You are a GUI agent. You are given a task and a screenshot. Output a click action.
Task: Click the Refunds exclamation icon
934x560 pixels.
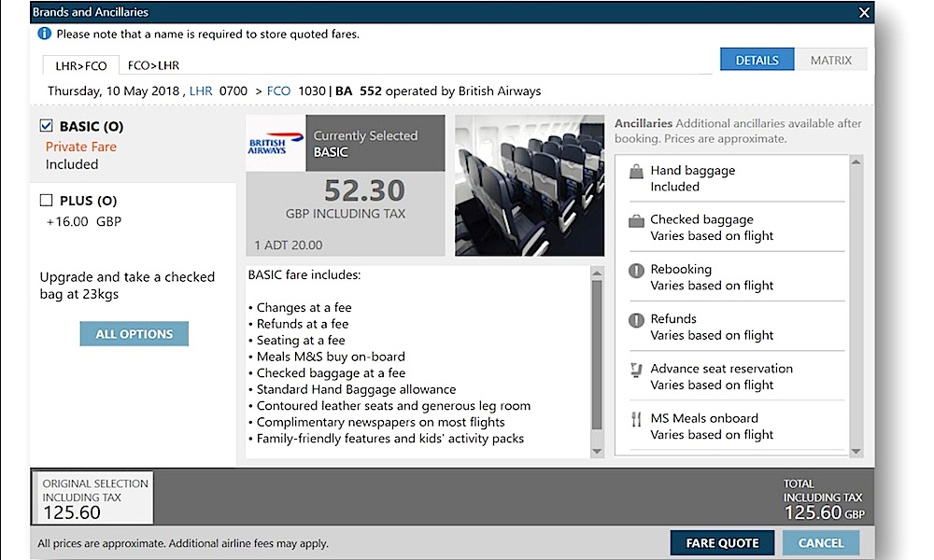pyautogui.click(x=636, y=320)
